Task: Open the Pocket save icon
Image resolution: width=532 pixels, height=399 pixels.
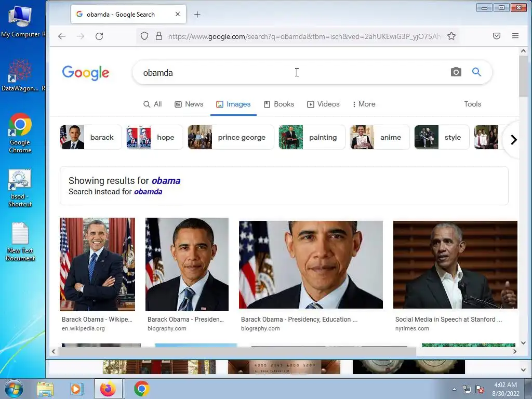Action: [496, 36]
